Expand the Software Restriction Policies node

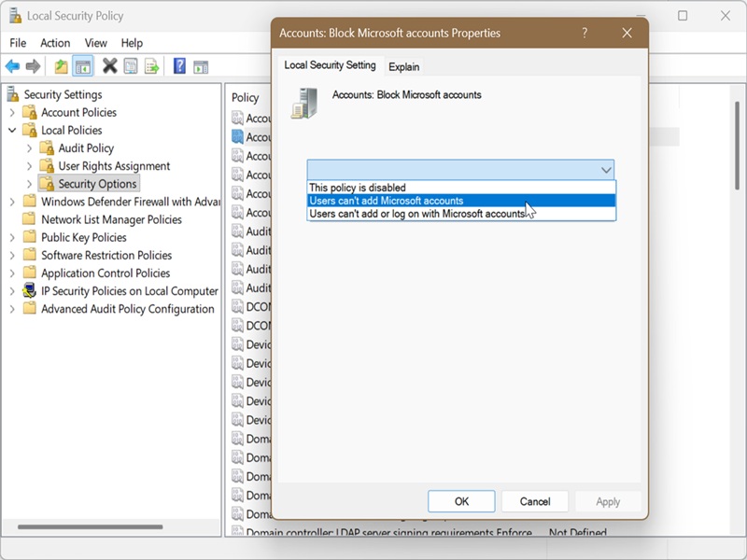pos(12,255)
